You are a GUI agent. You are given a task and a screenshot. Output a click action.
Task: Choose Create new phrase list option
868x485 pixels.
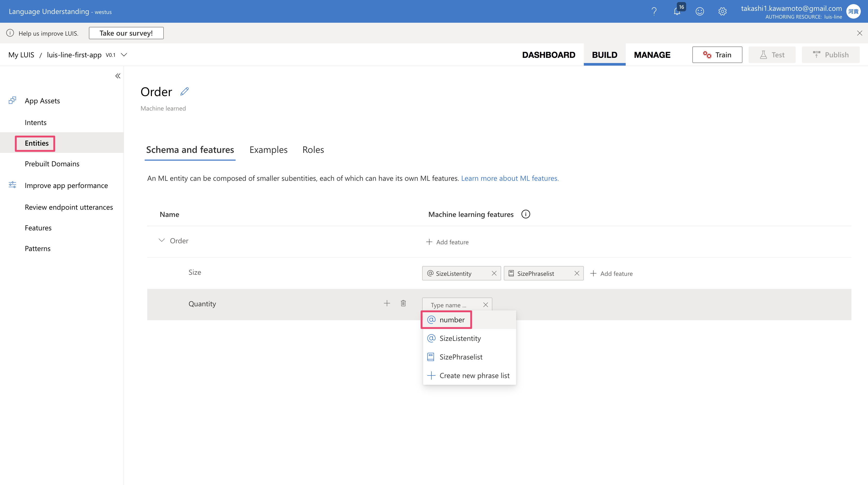coord(474,376)
